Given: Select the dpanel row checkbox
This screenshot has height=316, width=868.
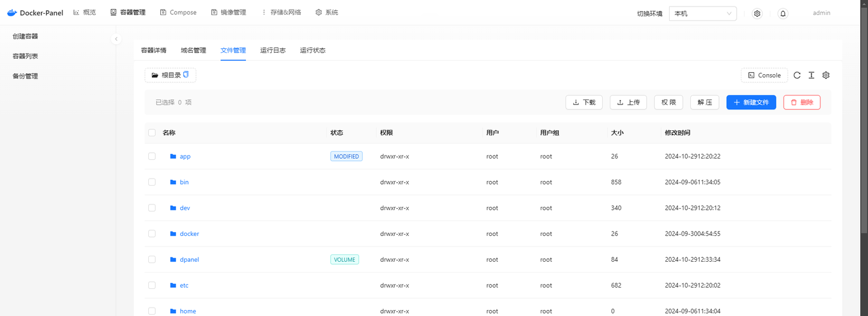Looking at the screenshot, I should [152, 260].
